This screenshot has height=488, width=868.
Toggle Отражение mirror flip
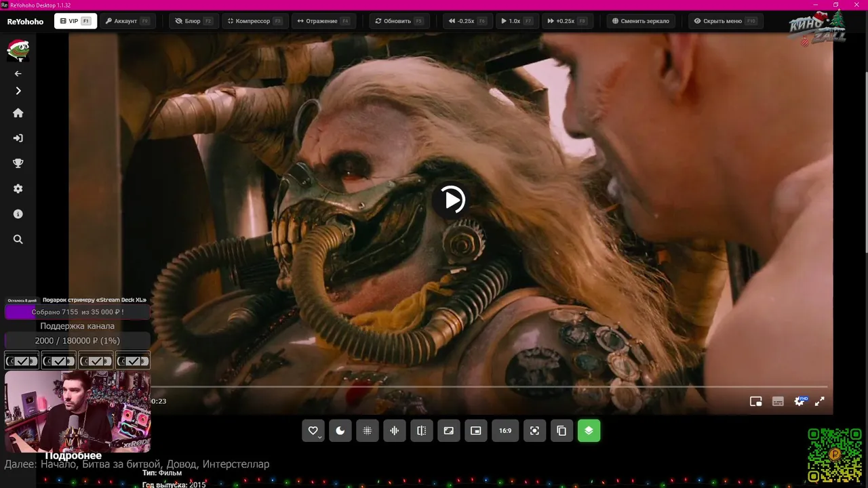[x=323, y=21]
